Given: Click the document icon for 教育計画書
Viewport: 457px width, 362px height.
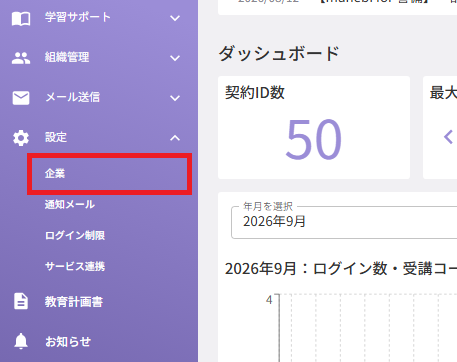Looking at the screenshot, I should tap(21, 301).
